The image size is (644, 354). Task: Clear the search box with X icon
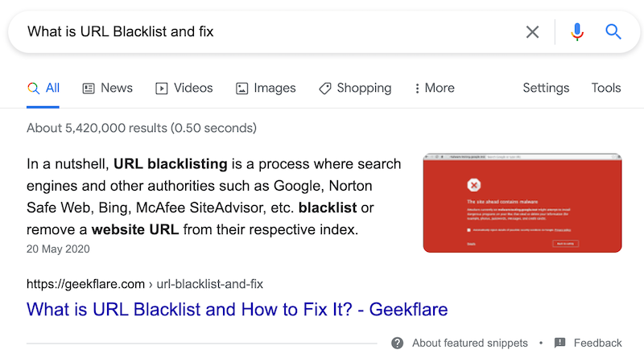(533, 32)
